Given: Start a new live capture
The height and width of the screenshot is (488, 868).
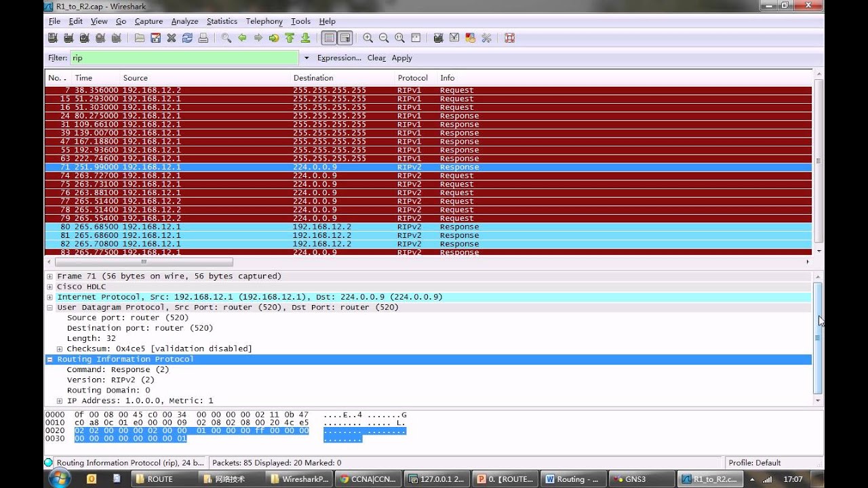Looking at the screenshot, I should pyautogui.click(x=85, y=38).
